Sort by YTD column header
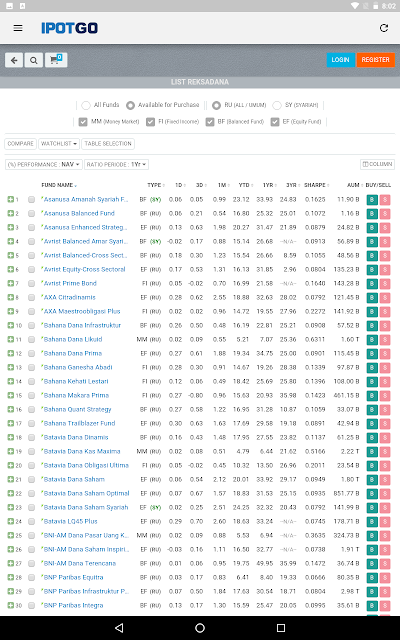Viewport: 400px width, 640px height. point(246,185)
